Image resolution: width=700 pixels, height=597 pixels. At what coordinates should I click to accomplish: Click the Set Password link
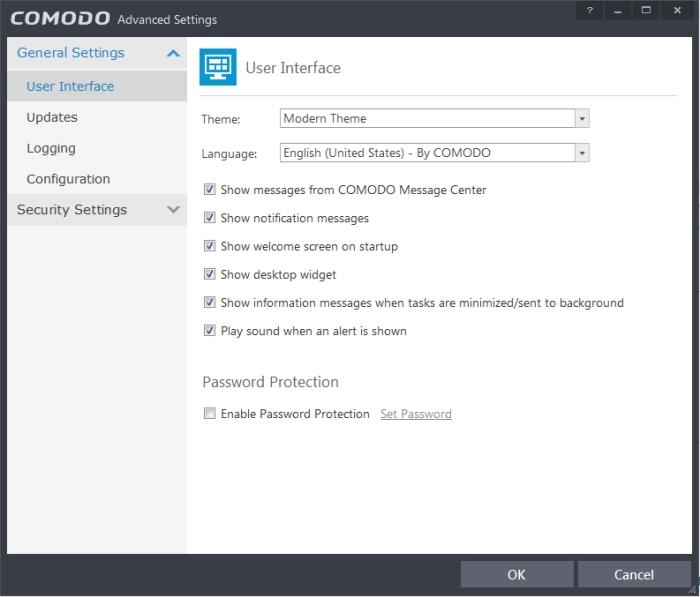pyautogui.click(x=416, y=414)
